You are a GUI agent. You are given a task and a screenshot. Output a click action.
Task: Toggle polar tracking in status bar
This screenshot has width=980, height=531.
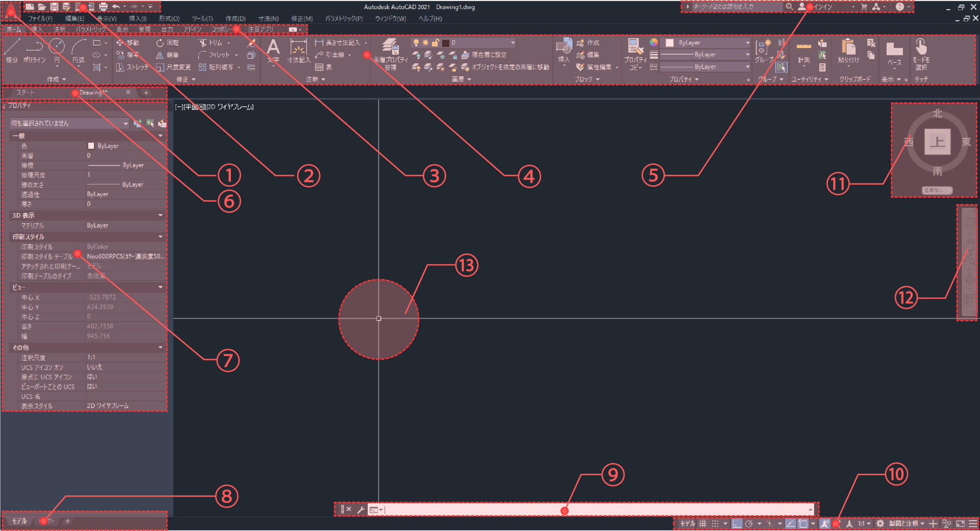(x=749, y=523)
